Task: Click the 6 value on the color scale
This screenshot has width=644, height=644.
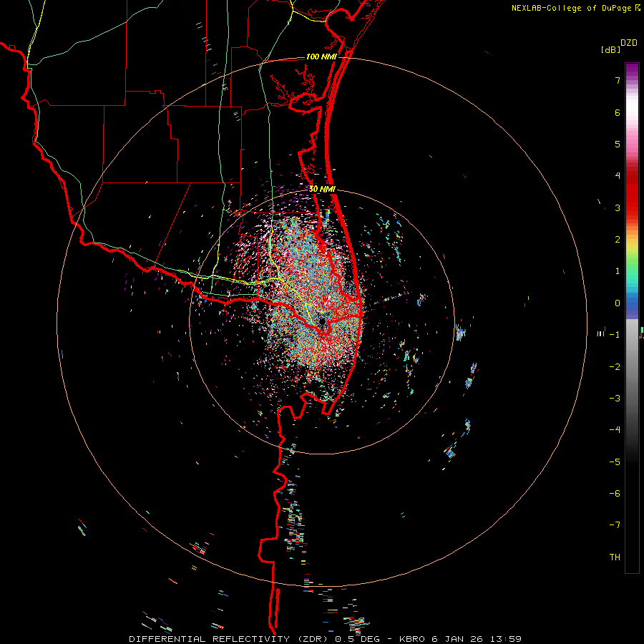Action: point(618,112)
